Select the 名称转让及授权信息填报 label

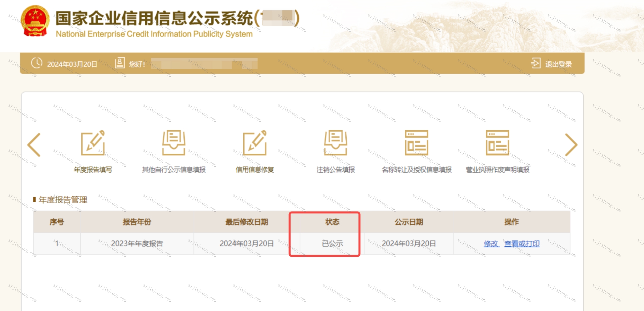(x=416, y=170)
